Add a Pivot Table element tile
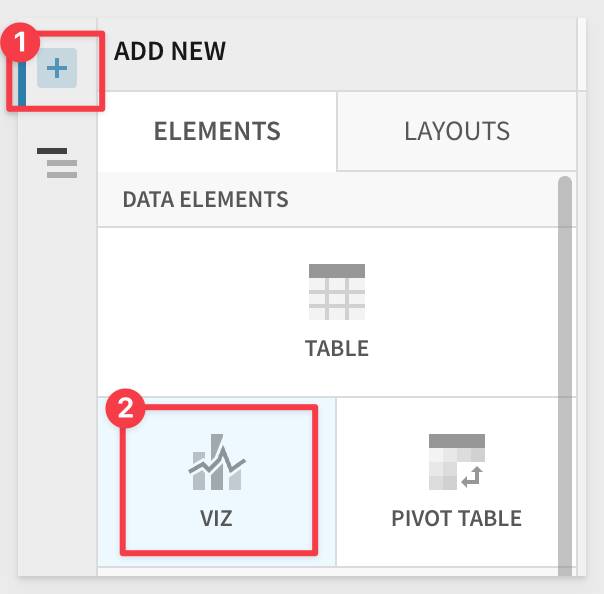The image size is (604, 594). pos(456,481)
